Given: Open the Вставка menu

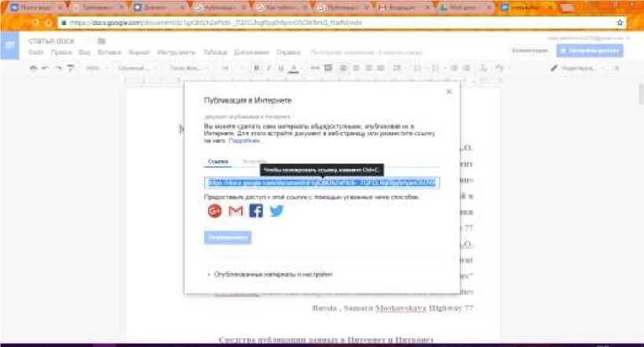Looking at the screenshot, I should 109,53.
